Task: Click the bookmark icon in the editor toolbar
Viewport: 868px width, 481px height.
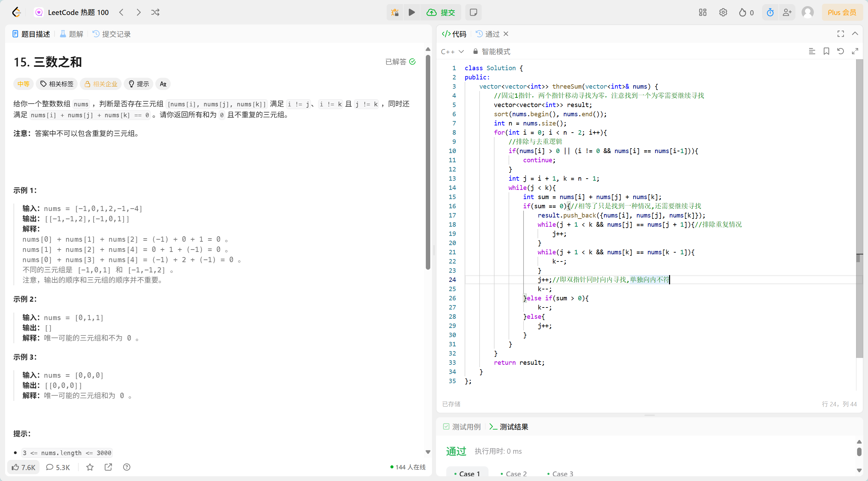Action: [x=826, y=51]
